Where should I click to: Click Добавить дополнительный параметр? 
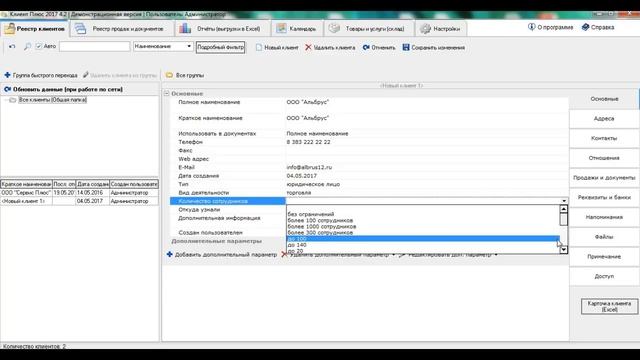tap(222, 255)
